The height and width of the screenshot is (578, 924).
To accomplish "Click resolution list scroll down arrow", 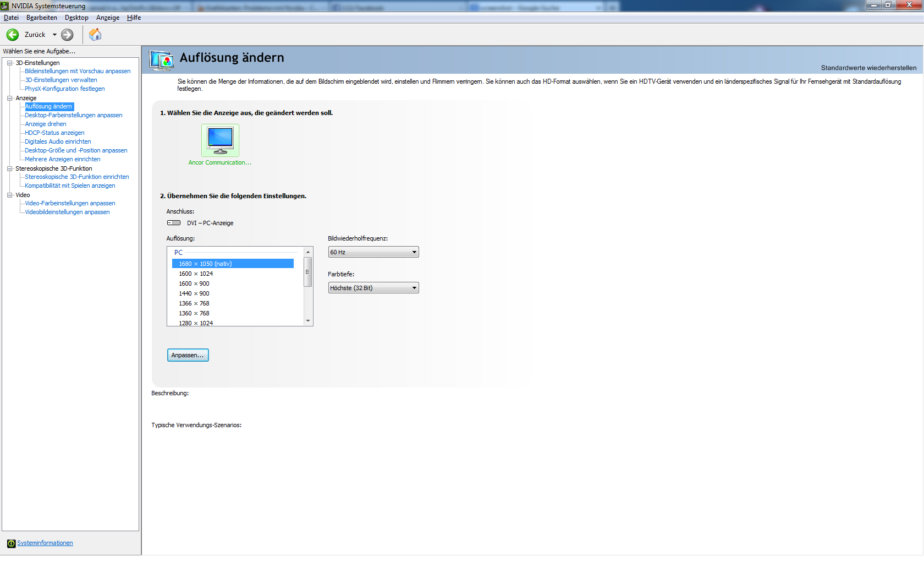I will click(x=308, y=320).
